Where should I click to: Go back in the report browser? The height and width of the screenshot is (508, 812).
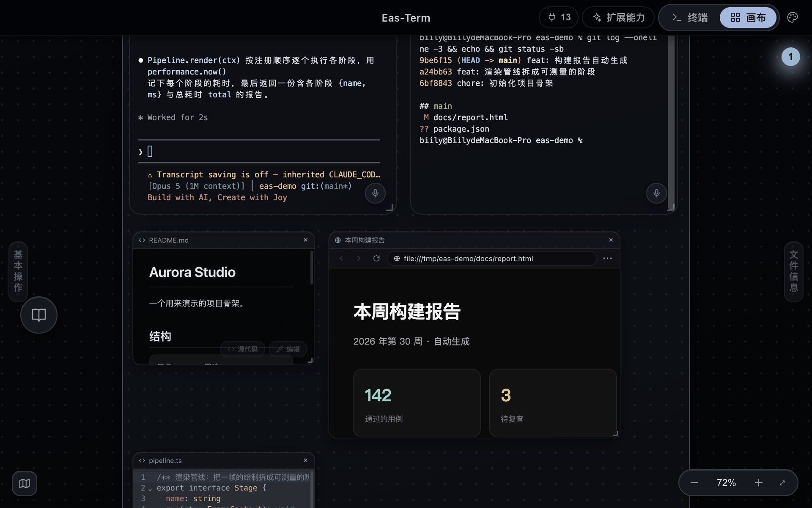[341, 258]
